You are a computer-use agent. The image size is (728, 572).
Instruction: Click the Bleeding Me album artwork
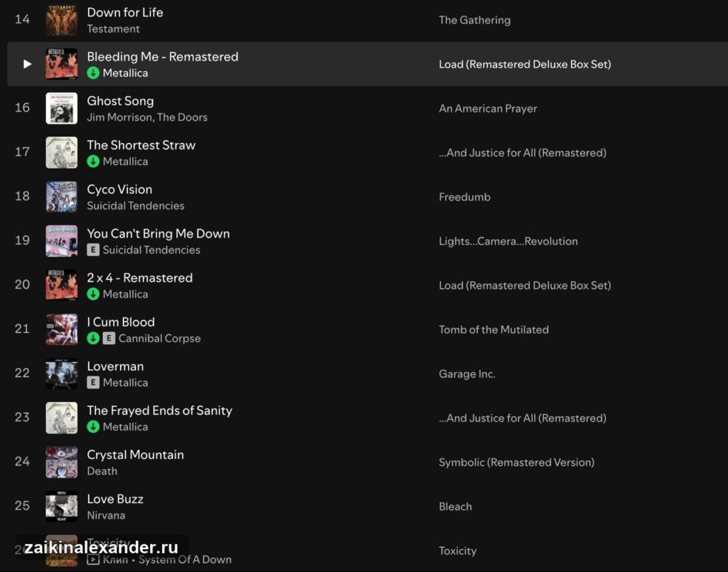point(62,64)
